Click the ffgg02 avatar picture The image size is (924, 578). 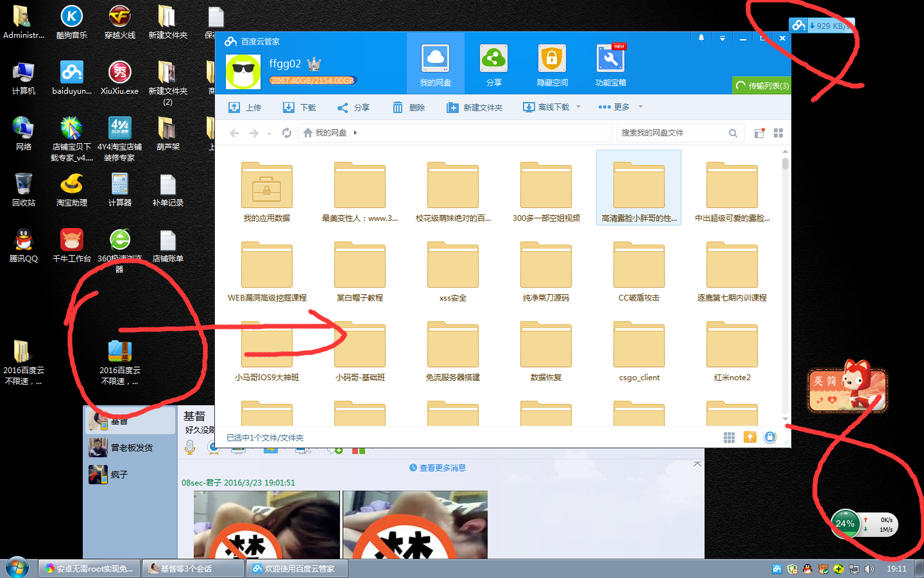pos(243,72)
